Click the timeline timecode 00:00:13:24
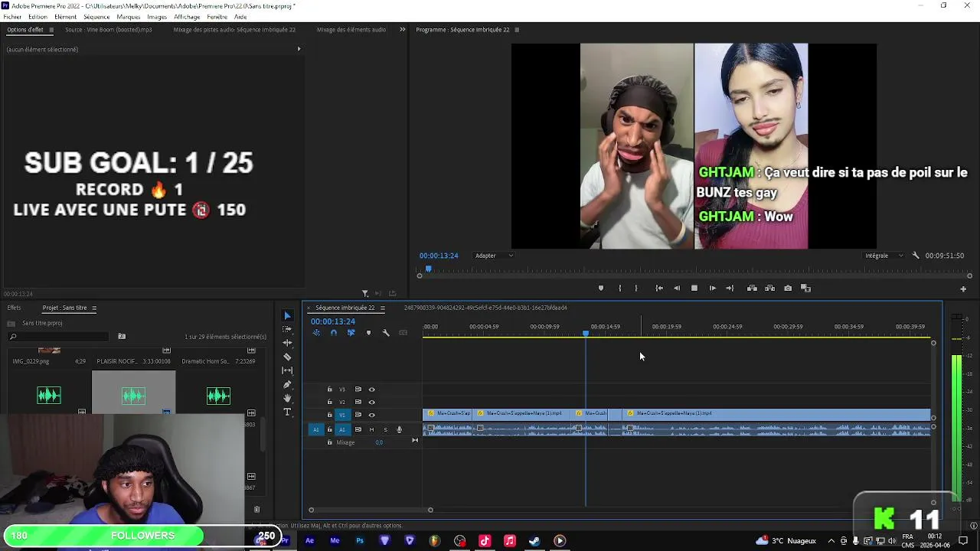The height and width of the screenshot is (551, 980). click(x=333, y=321)
